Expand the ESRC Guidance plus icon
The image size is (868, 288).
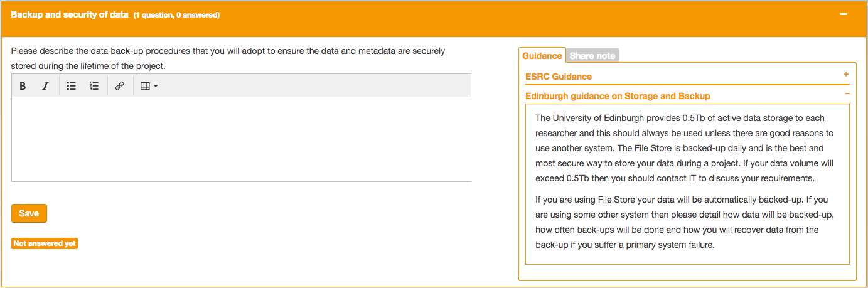pos(846,74)
